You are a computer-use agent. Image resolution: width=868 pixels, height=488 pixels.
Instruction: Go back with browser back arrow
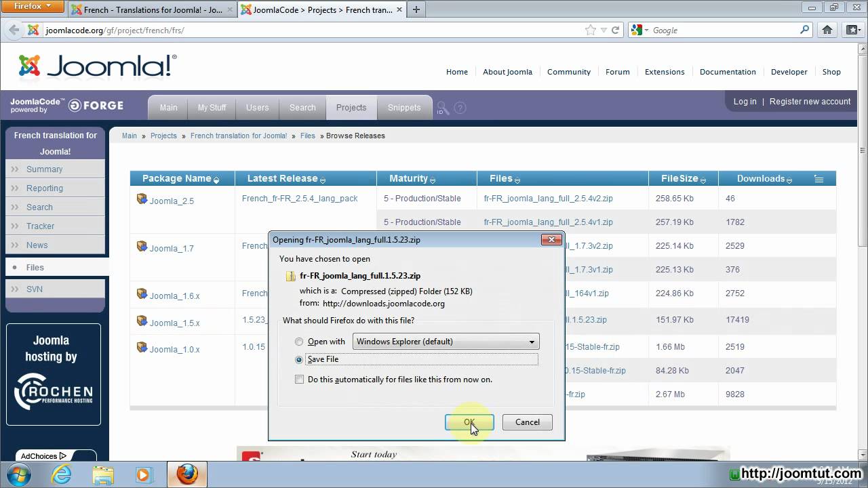13,30
